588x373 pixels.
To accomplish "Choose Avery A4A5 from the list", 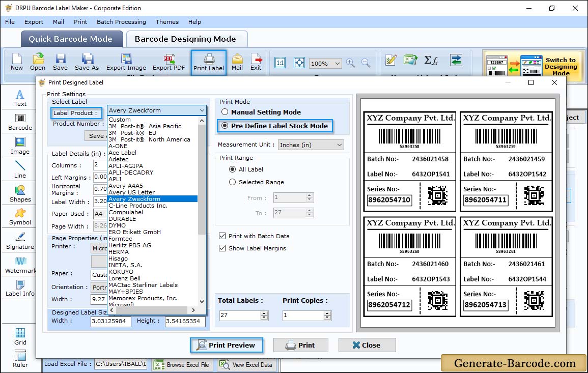I will 126,186.
